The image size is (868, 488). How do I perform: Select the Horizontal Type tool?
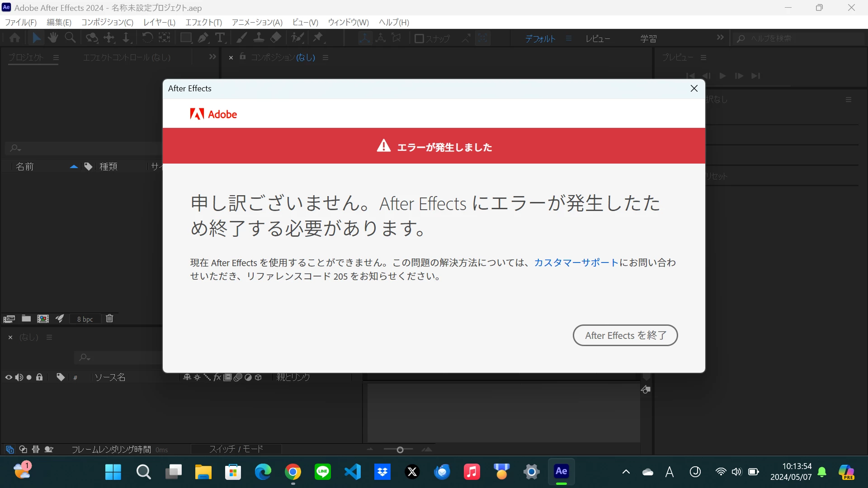pos(220,38)
